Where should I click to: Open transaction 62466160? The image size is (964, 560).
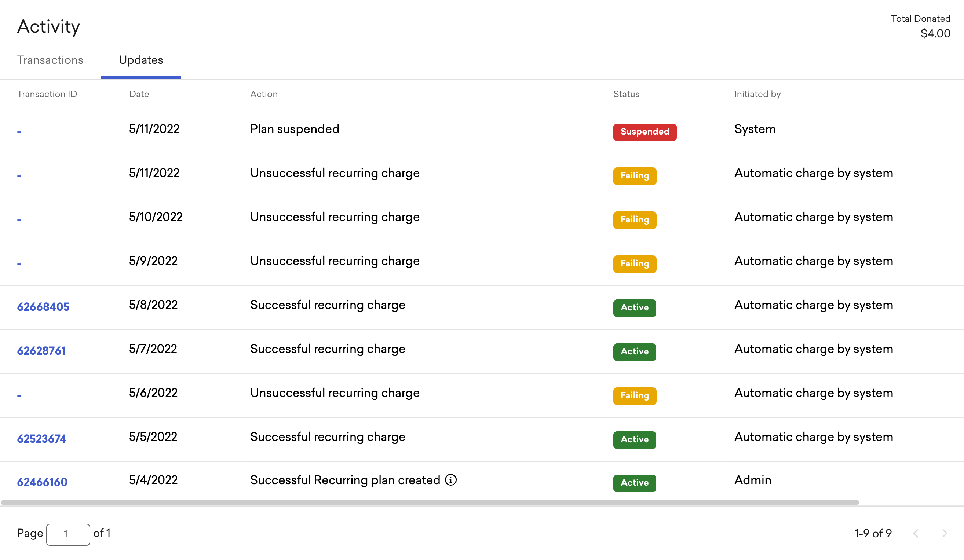(x=42, y=482)
